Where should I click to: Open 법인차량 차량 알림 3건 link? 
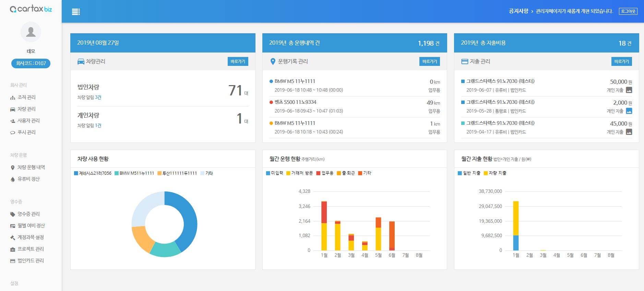point(89,97)
